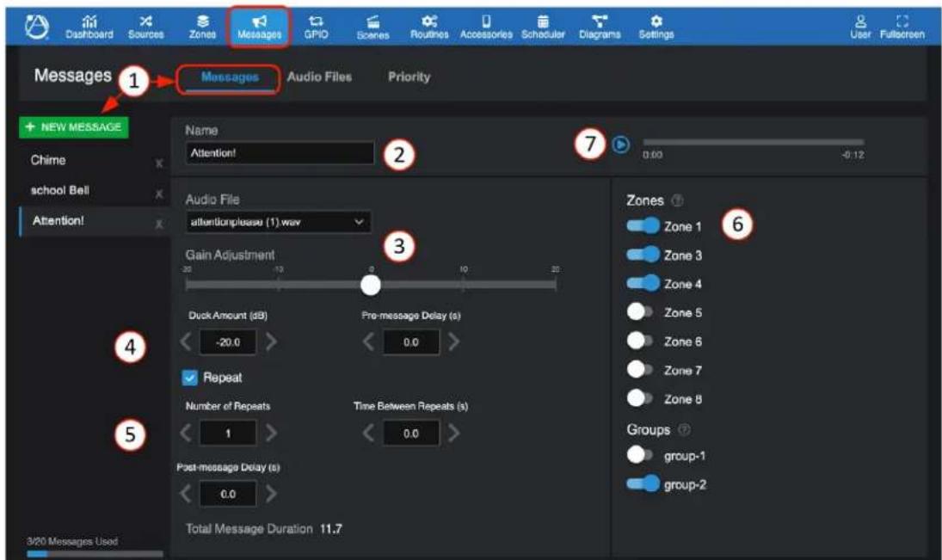Click the Time Between Repeats field
The height and width of the screenshot is (560, 942).
(x=411, y=434)
